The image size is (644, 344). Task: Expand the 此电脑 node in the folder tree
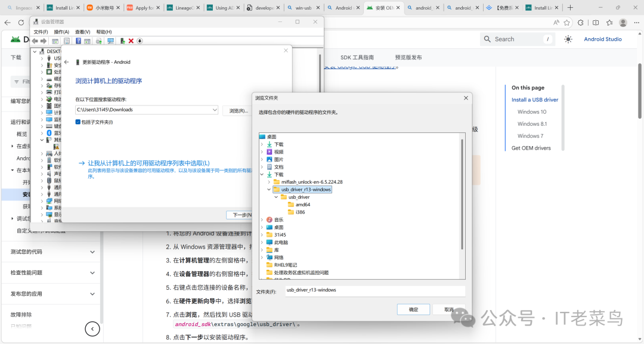tap(262, 242)
